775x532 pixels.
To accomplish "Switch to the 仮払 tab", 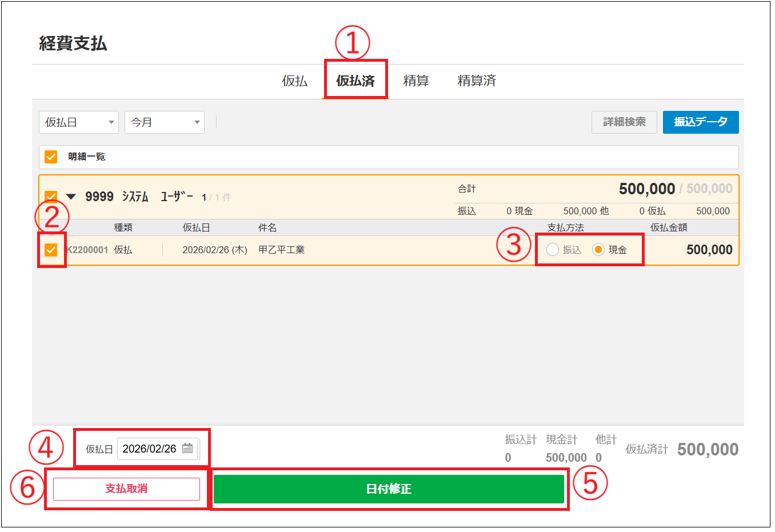I will 295,81.
